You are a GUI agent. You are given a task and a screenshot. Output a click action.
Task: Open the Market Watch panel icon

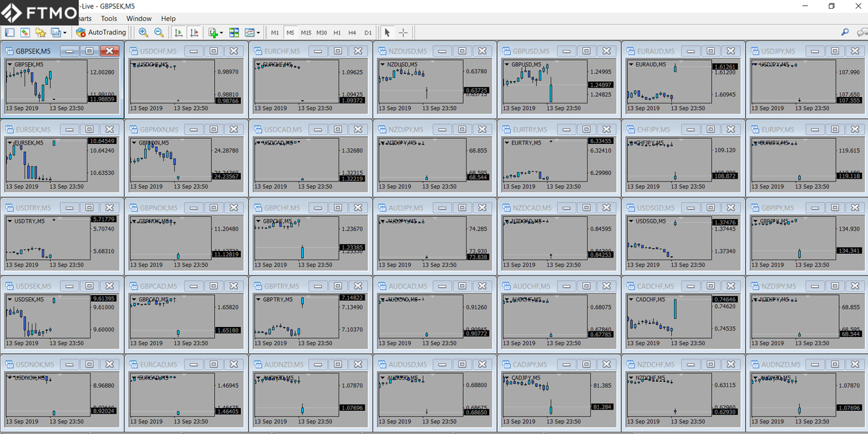click(x=9, y=33)
